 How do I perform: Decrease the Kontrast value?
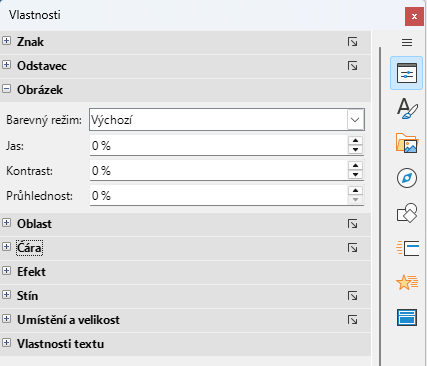tap(355, 175)
